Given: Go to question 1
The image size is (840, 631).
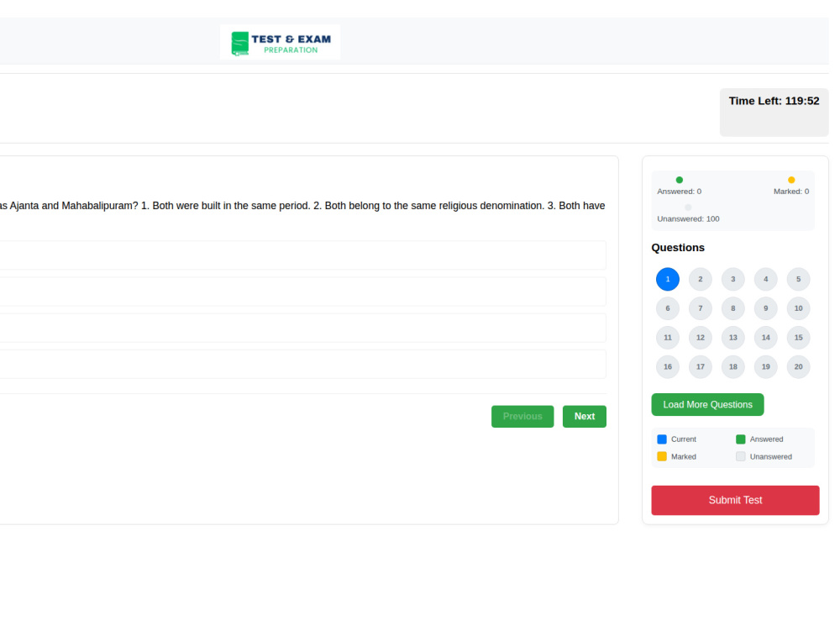Looking at the screenshot, I should (x=668, y=279).
